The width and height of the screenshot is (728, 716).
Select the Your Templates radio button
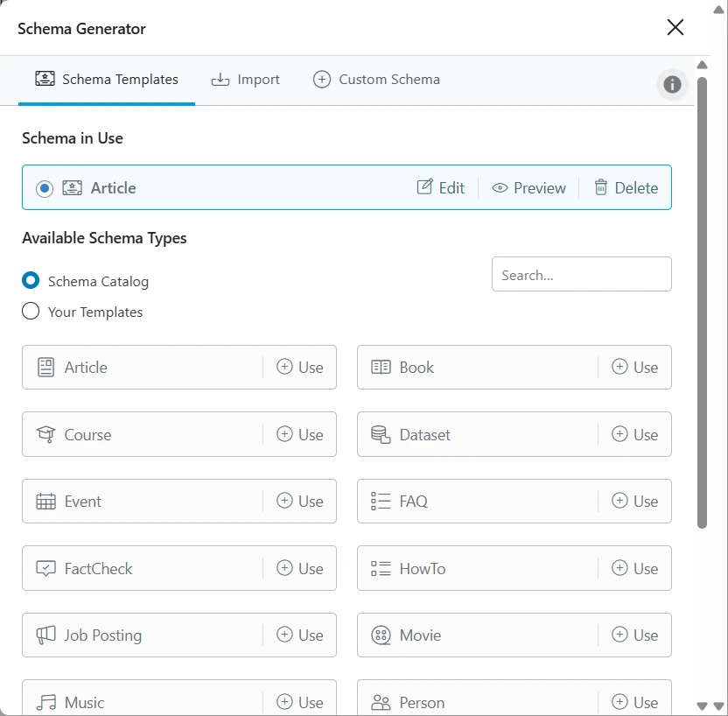(x=31, y=312)
